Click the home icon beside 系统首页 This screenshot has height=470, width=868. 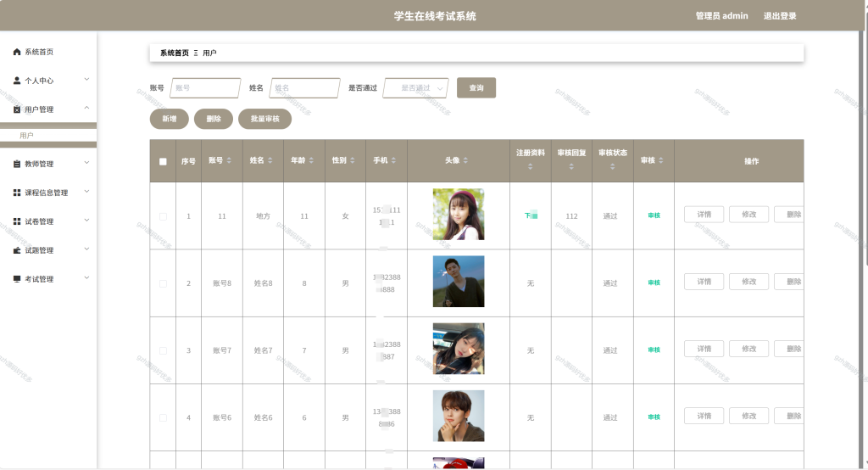(17, 52)
